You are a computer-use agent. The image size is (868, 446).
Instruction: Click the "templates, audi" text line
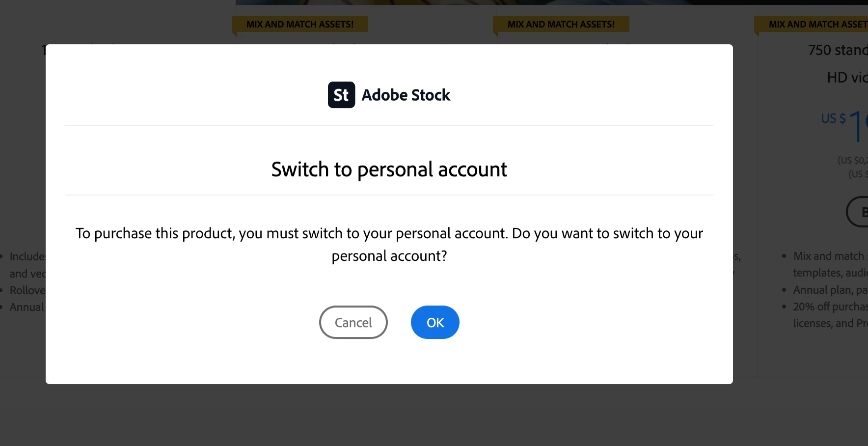830,273
